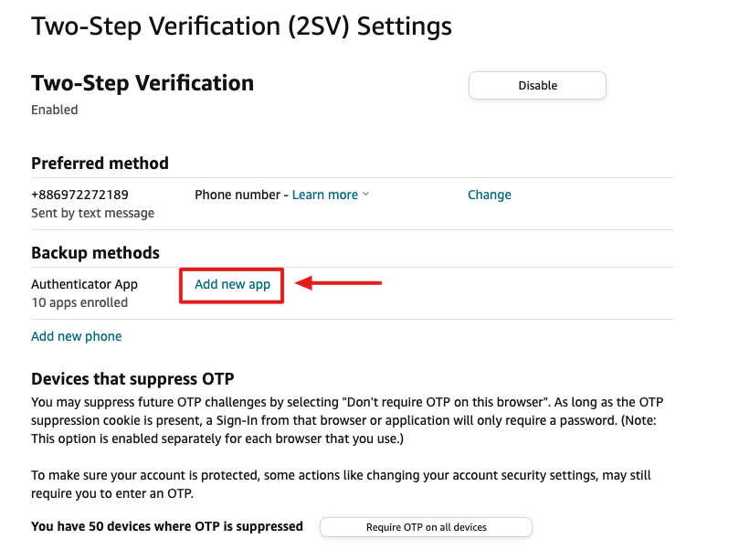Image resolution: width=739 pixels, height=560 pixels.
Task: Click the Preferred method heading
Action: click(x=100, y=164)
